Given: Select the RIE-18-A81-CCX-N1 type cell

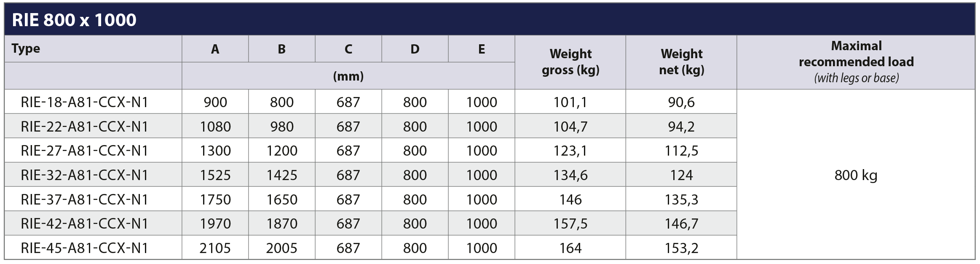Looking at the screenshot, I should pos(93,102).
